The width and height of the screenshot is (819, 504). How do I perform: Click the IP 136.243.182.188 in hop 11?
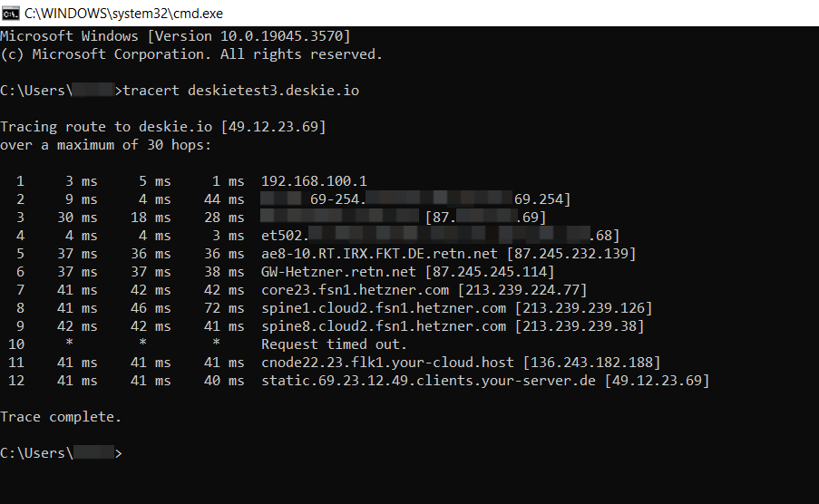[x=591, y=363]
